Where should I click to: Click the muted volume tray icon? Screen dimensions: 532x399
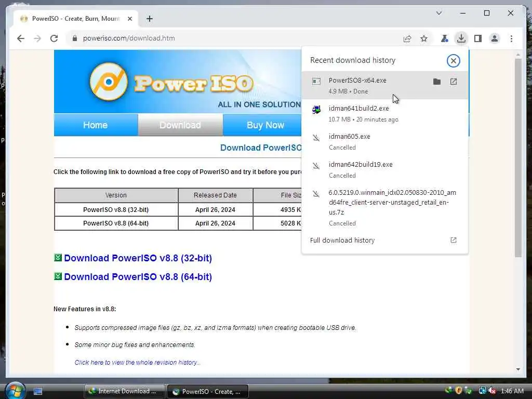(493, 391)
